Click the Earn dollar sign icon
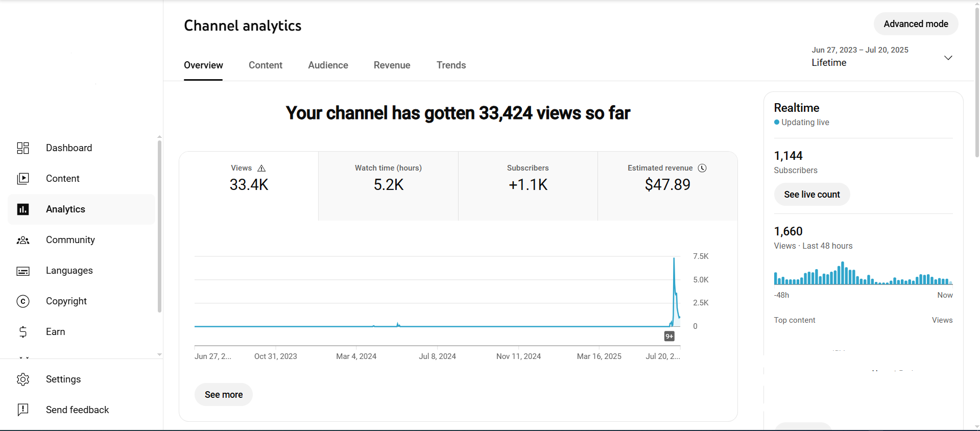 pyautogui.click(x=23, y=332)
